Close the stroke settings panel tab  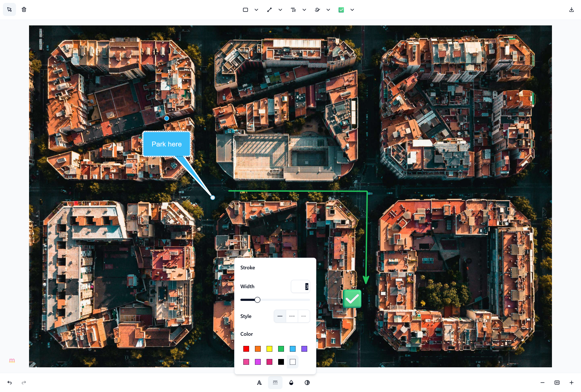(x=275, y=383)
